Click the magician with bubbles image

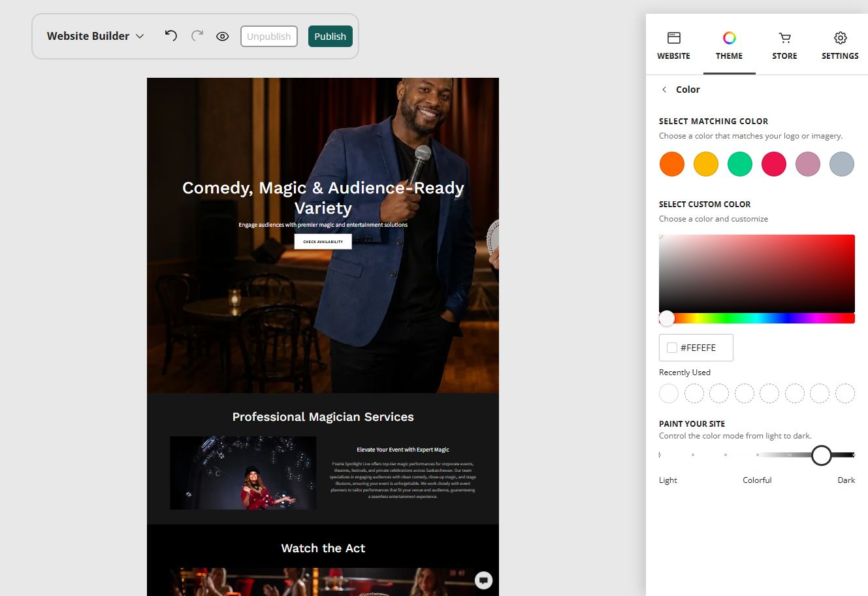[243, 473]
